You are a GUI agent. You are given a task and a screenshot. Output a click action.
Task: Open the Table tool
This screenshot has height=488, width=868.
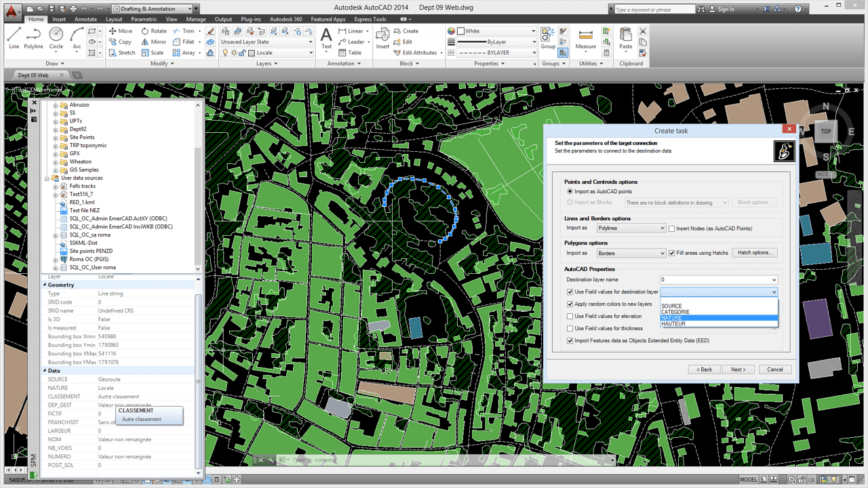[350, 53]
